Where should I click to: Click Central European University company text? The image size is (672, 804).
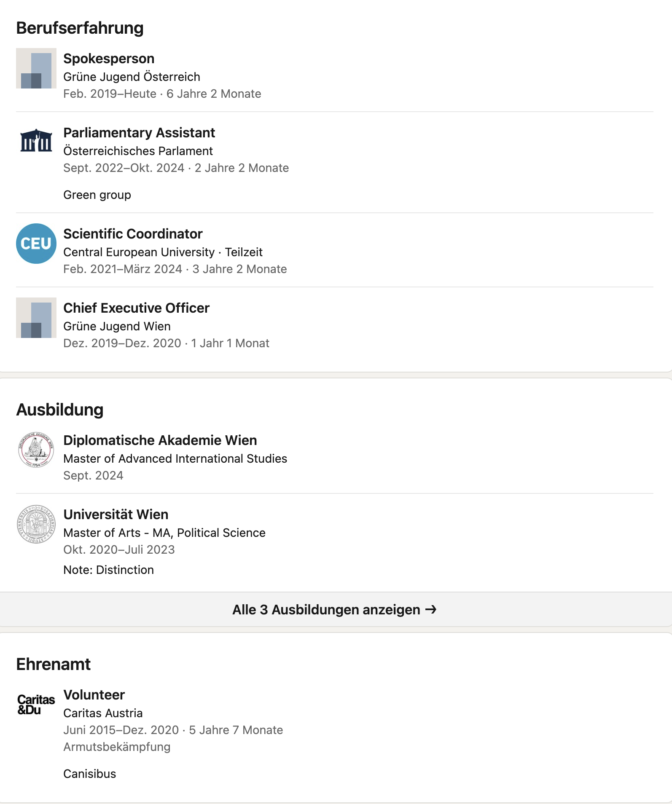[139, 252]
